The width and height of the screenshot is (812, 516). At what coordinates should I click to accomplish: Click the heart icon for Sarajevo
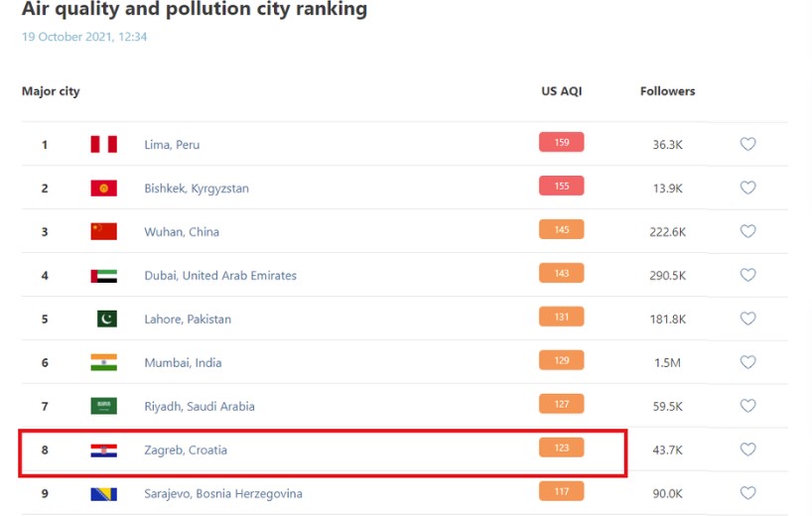pyautogui.click(x=747, y=493)
